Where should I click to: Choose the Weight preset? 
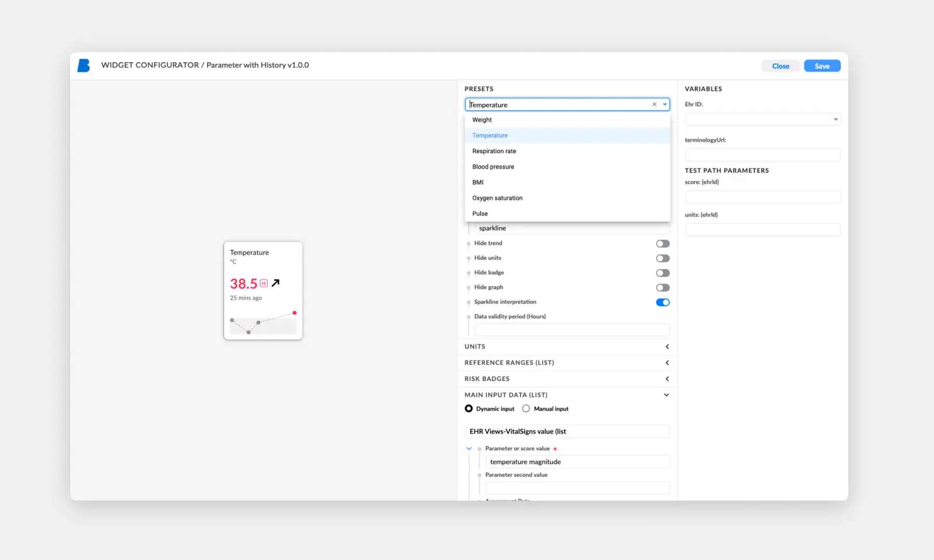click(567, 120)
